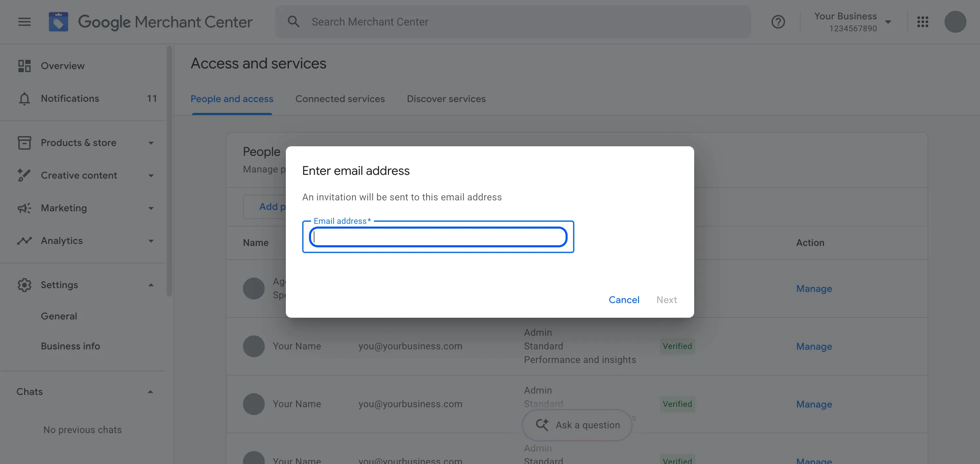This screenshot has width=980, height=464.
Task: Click the Settings gear icon
Action: point(24,285)
